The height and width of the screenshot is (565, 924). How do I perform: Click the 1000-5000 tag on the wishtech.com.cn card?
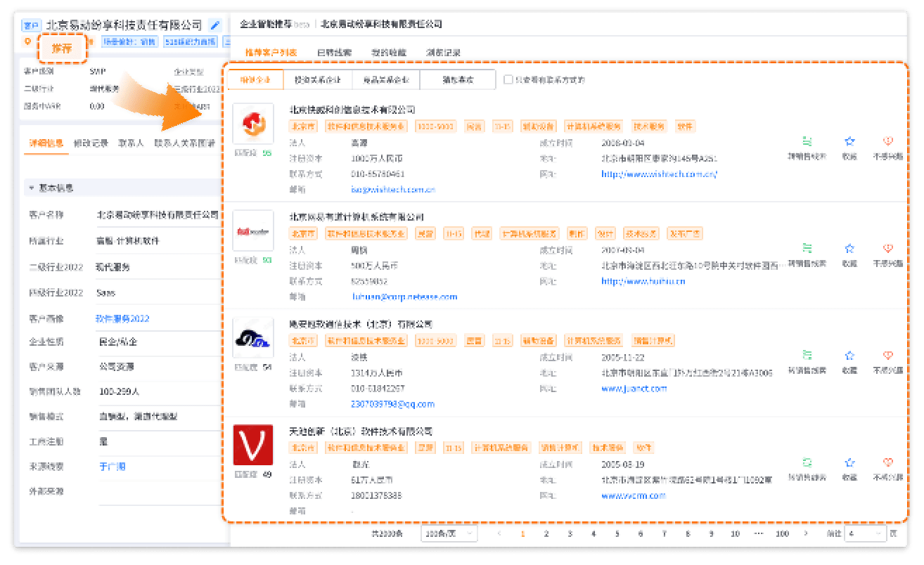(x=435, y=126)
